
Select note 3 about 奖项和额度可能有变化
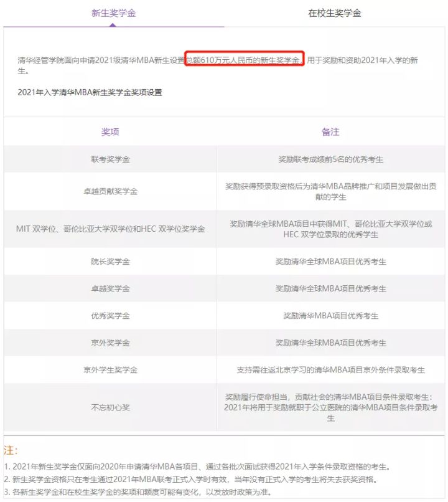138,492
